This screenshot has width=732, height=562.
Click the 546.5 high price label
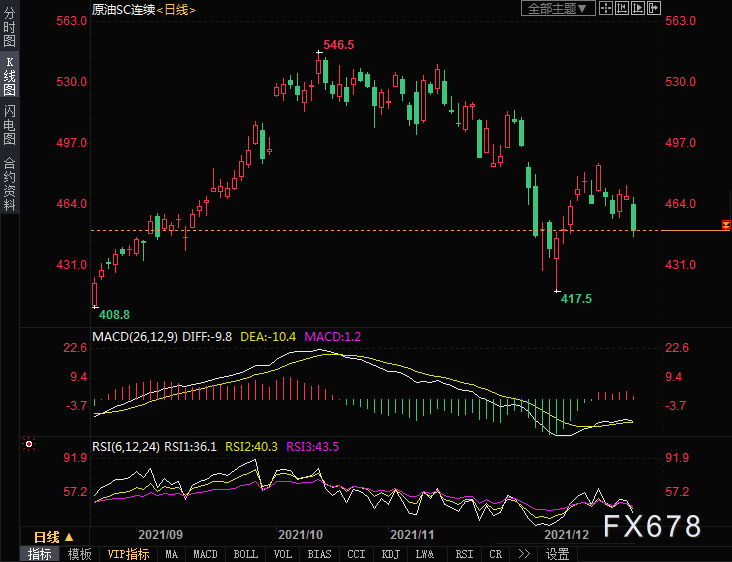[x=338, y=45]
